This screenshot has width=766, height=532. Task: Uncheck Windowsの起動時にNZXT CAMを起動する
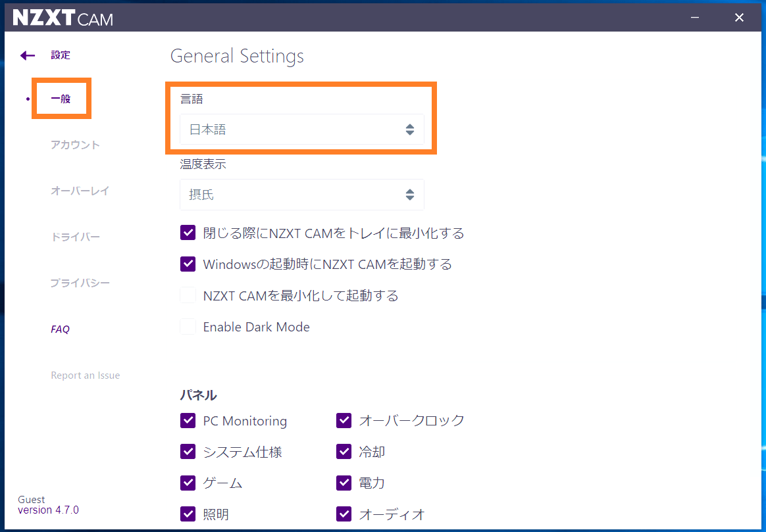[x=188, y=264]
